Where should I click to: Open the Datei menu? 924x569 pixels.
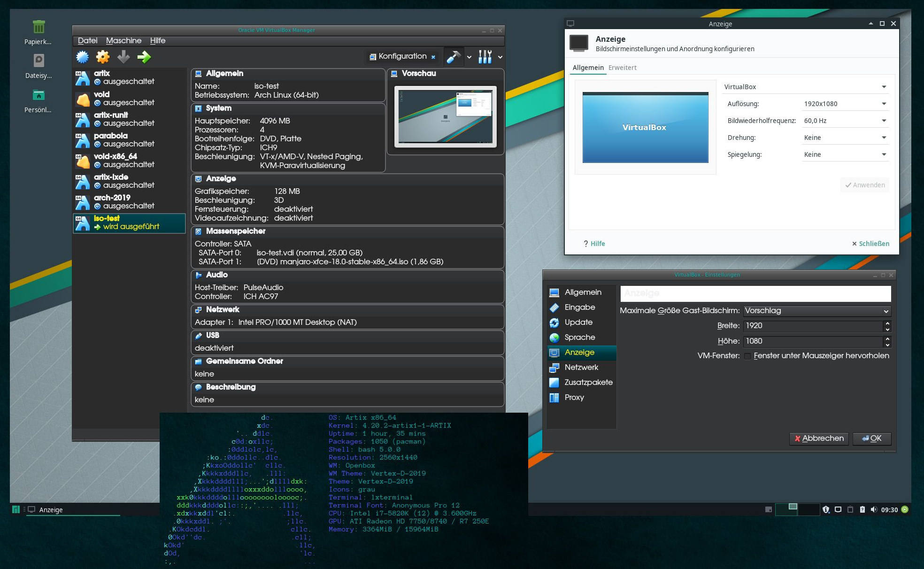[x=87, y=41]
